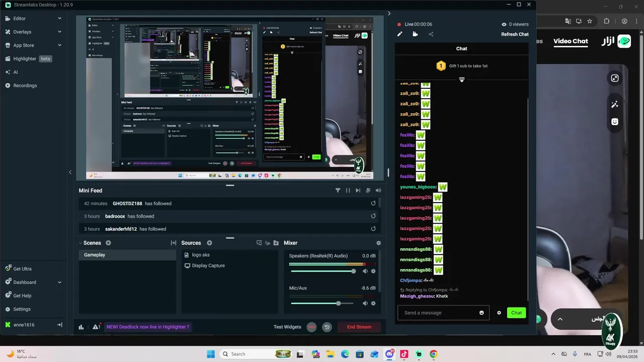Click the End Stream button
Screen dimensions: 644x362
[x=359, y=327]
